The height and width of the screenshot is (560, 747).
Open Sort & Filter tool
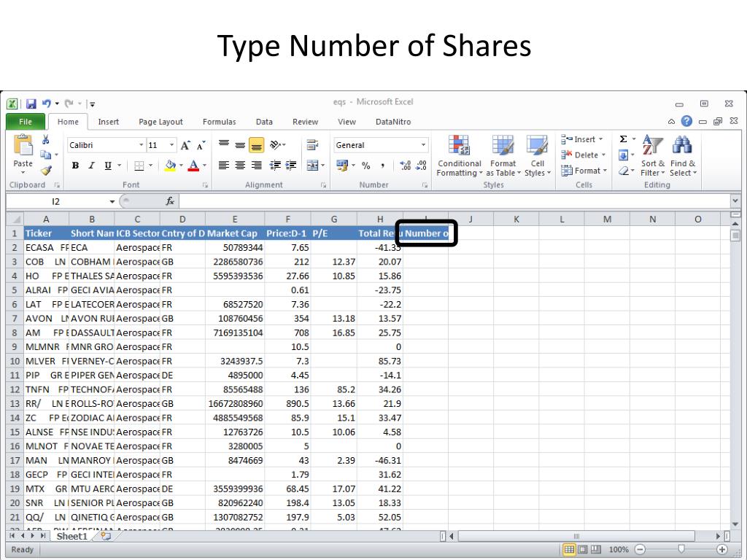(652, 156)
